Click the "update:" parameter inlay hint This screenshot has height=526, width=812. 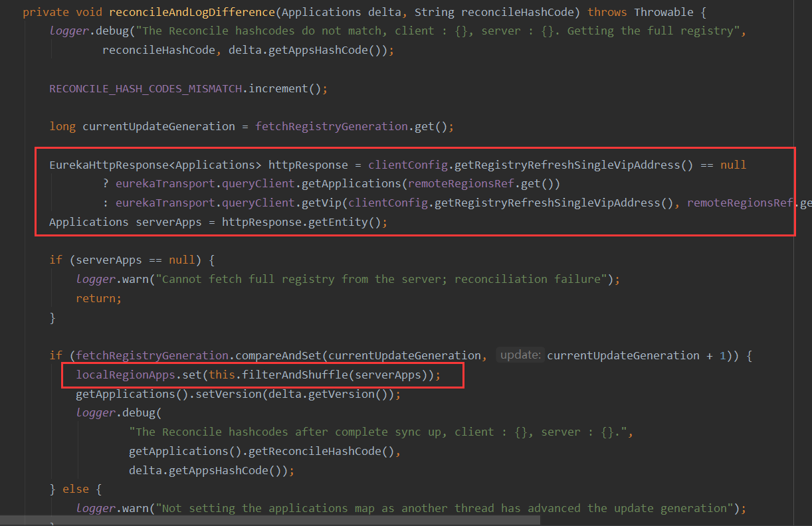click(x=520, y=355)
